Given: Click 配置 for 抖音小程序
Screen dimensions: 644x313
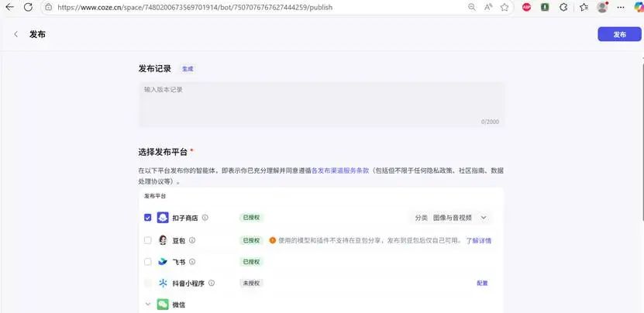Looking at the screenshot, I should point(482,284).
